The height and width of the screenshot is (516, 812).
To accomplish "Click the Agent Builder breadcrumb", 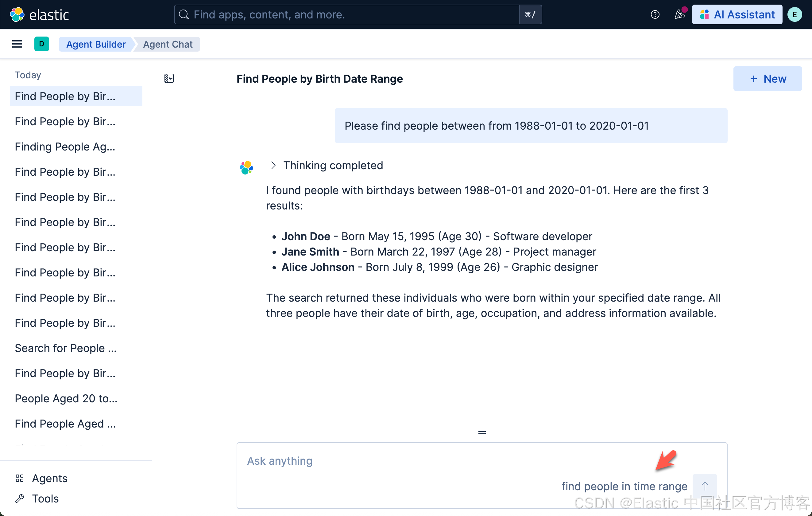I will point(96,44).
